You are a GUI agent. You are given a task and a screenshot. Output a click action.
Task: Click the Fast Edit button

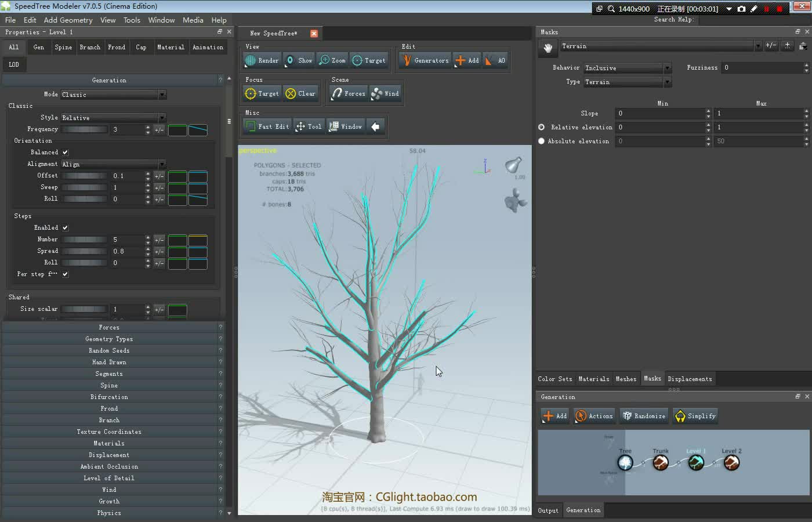point(267,126)
